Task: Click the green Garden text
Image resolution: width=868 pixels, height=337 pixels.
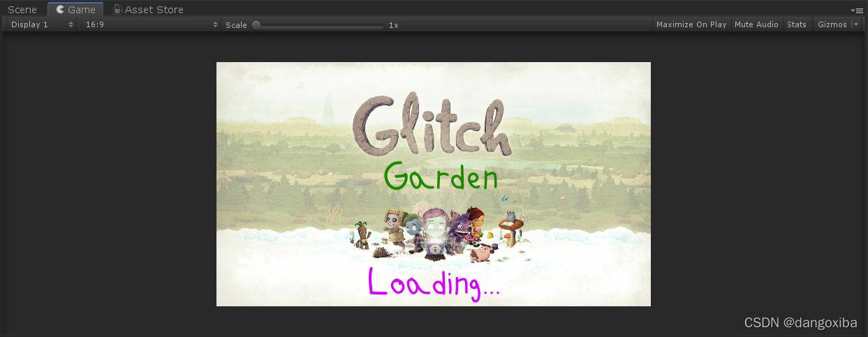Action: point(441,177)
